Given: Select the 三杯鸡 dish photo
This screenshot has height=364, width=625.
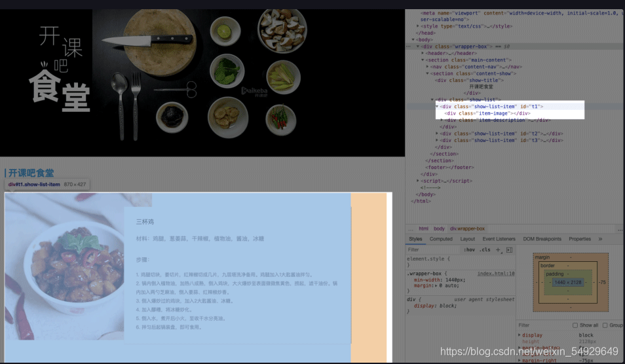Looking at the screenshot, I should pos(64,266).
